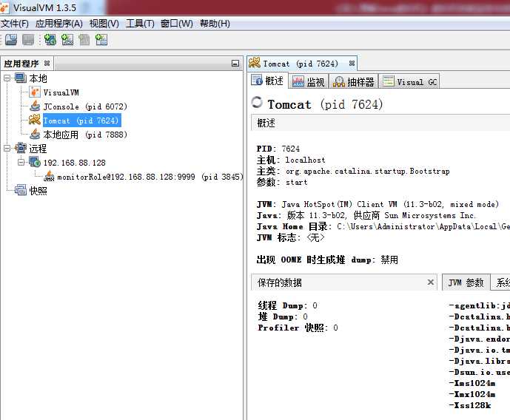Click the -Xmx1024m JVM argument
Image resolution: width=510 pixels, height=420 pixels.
click(472, 394)
